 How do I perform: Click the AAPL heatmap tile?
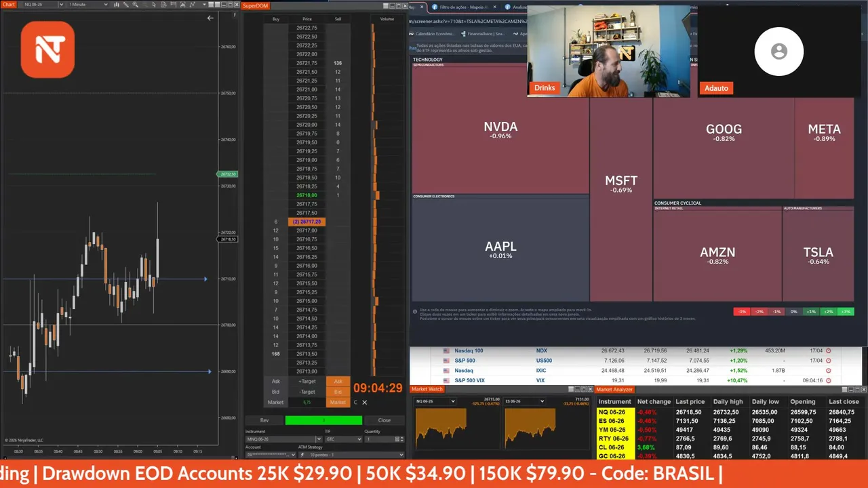pos(500,249)
